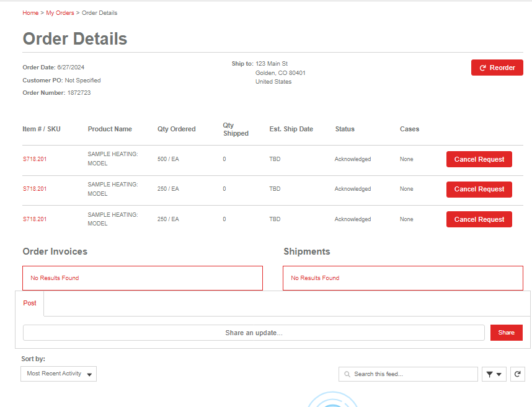Click the Qty Ordered column header
This screenshot has height=407, width=532.
[x=177, y=129]
